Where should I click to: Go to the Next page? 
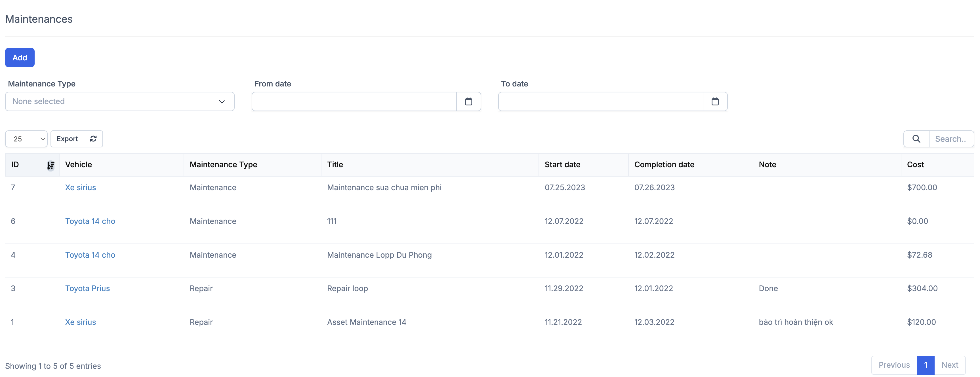click(950, 365)
